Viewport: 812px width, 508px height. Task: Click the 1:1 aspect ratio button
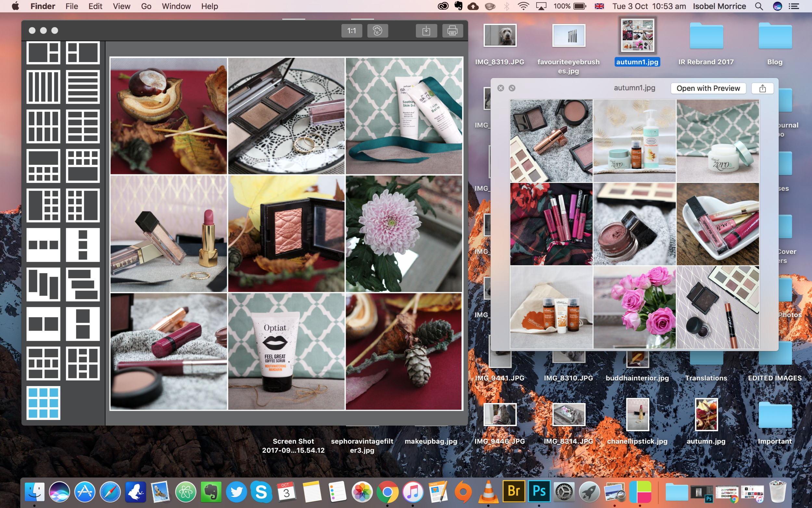[x=351, y=31]
